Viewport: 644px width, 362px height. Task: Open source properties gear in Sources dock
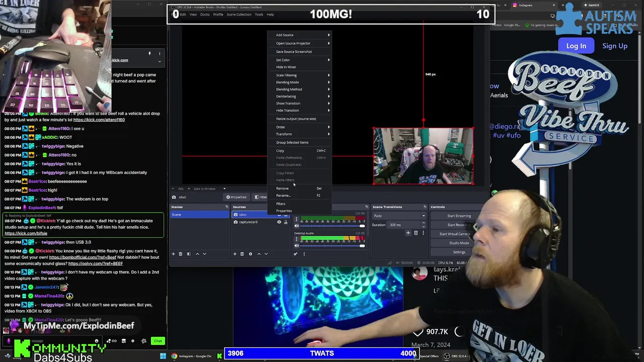(250, 254)
